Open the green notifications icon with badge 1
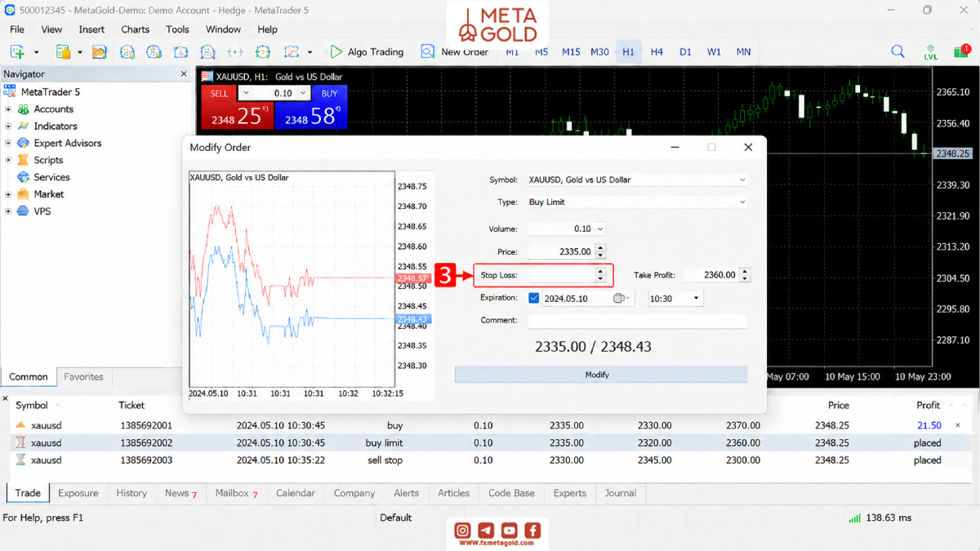980x551 pixels. pyautogui.click(x=961, y=51)
